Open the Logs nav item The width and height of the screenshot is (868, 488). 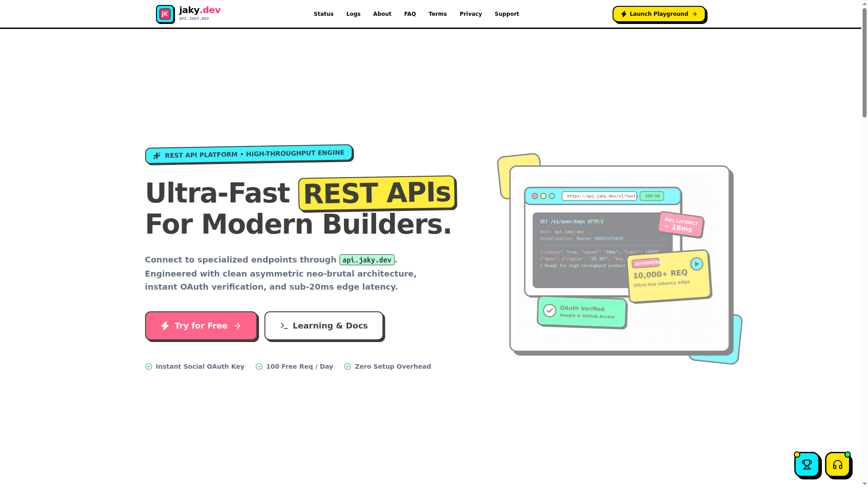click(x=354, y=14)
